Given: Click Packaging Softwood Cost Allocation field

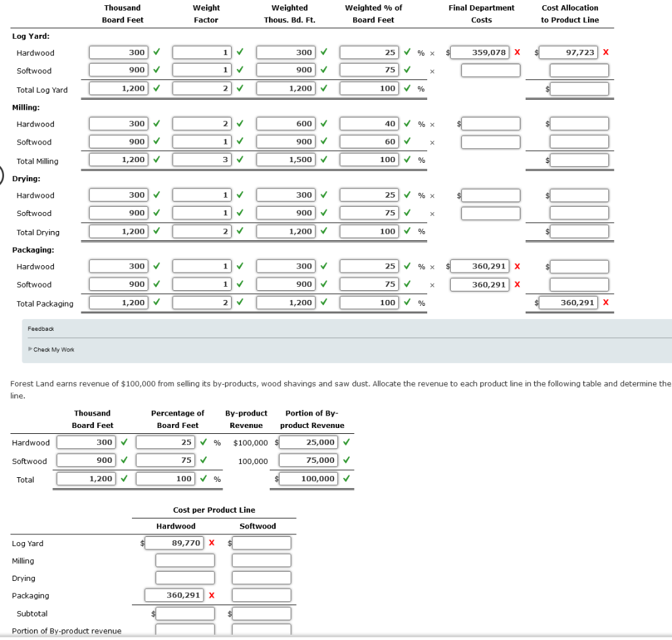Looking at the screenshot, I should pyautogui.click(x=579, y=285).
